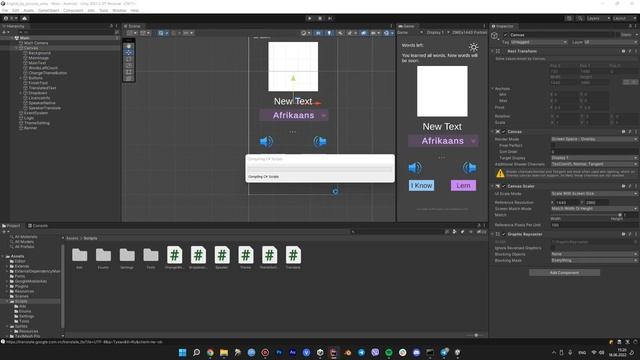Select the Transform tool in Scene overlay
The width and height of the screenshot is (640, 360).
coord(129,78)
